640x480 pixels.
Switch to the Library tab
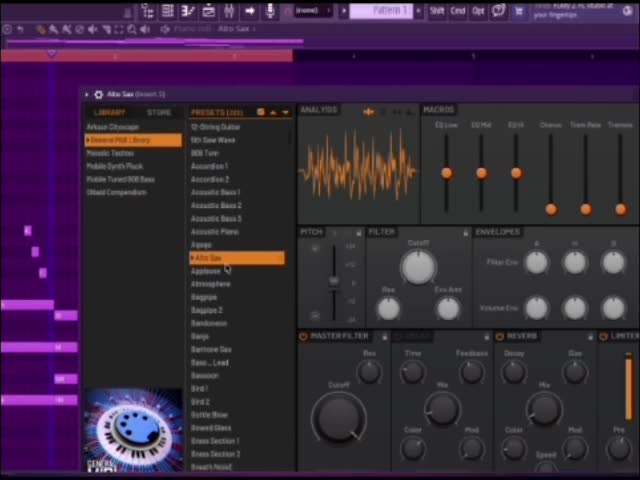109,113
